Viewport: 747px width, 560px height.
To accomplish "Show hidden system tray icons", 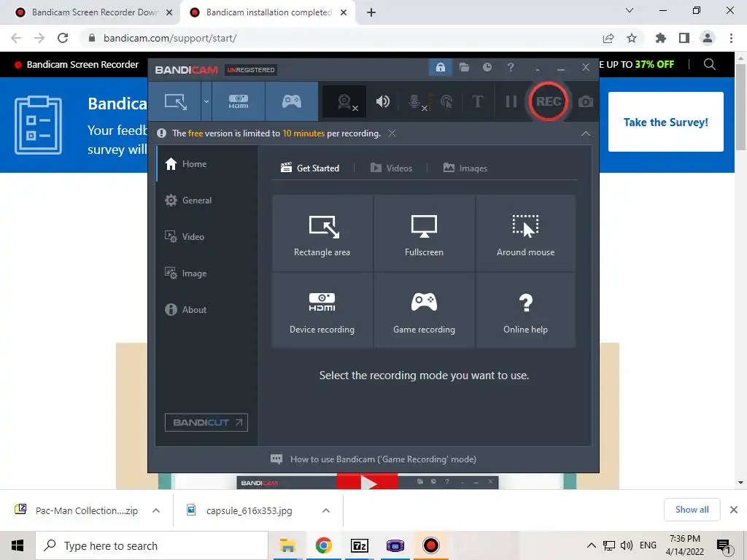I will click(591, 545).
